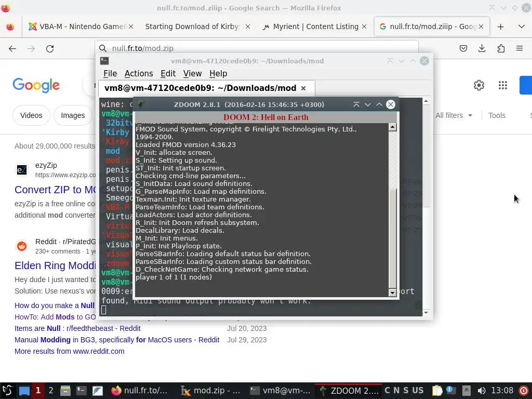Switch to VBA-M Nintendo GameBoy tab
The height and width of the screenshot is (399, 532).
81,26
